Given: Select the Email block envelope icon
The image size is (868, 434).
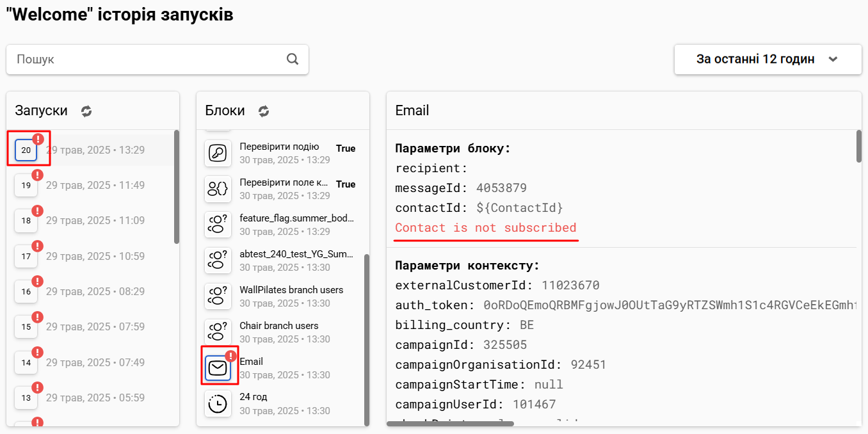Looking at the screenshot, I should [218, 368].
